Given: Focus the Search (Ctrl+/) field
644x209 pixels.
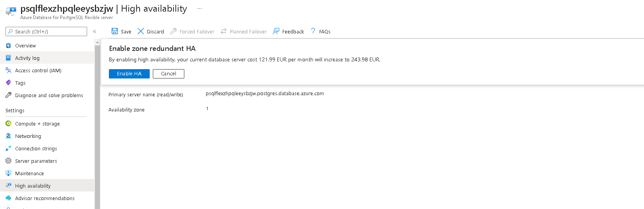Looking at the screenshot, I should (x=46, y=31).
